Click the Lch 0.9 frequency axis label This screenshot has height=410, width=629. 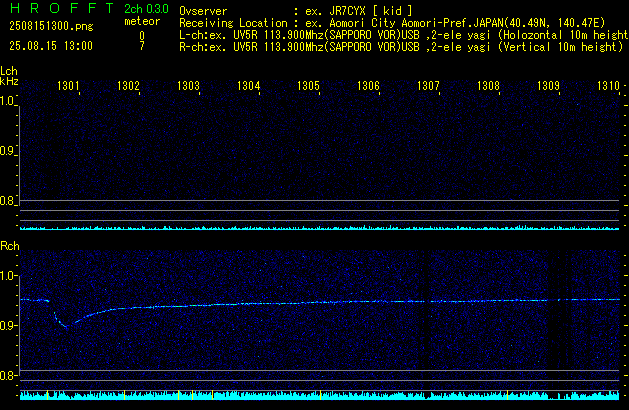pos(7,151)
